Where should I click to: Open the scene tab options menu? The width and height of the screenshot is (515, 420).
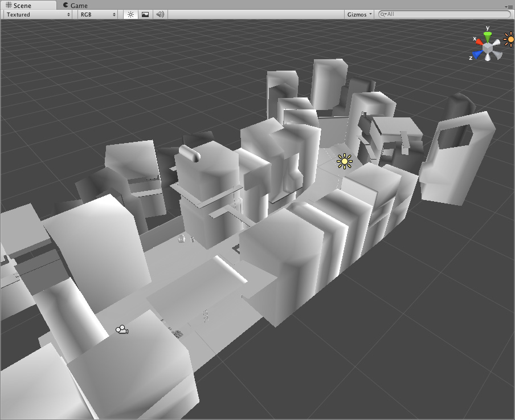(x=508, y=7)
